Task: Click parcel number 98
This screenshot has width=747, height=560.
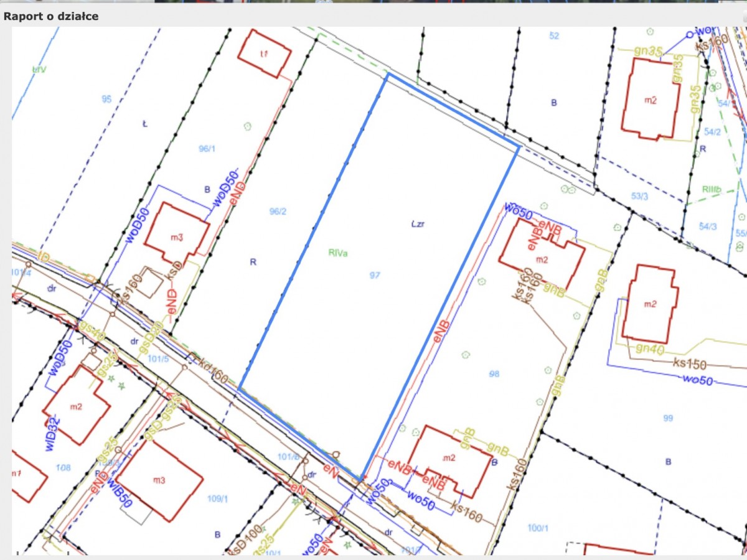Action: click(x=494, y=374)
